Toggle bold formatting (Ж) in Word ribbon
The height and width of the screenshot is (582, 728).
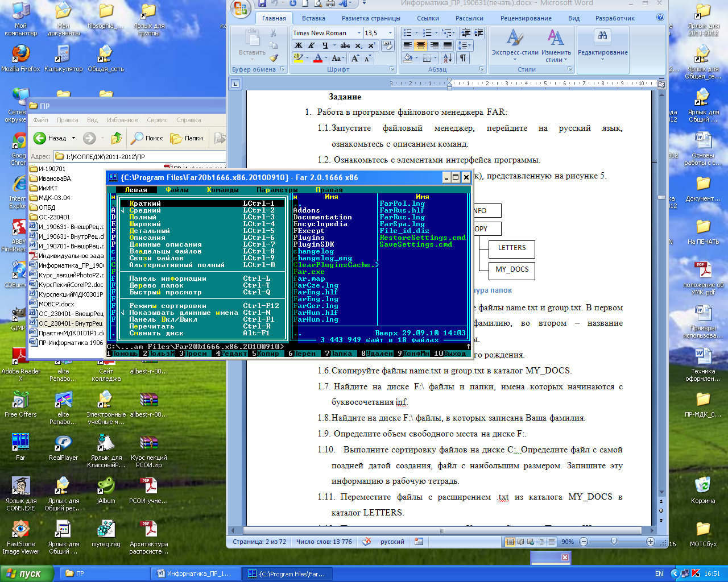298,45
